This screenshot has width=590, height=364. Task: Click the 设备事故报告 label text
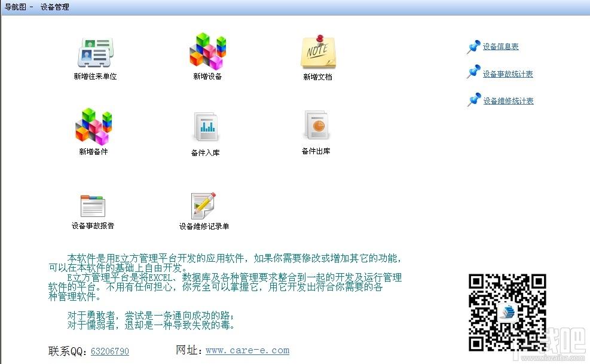pos(93,226)
